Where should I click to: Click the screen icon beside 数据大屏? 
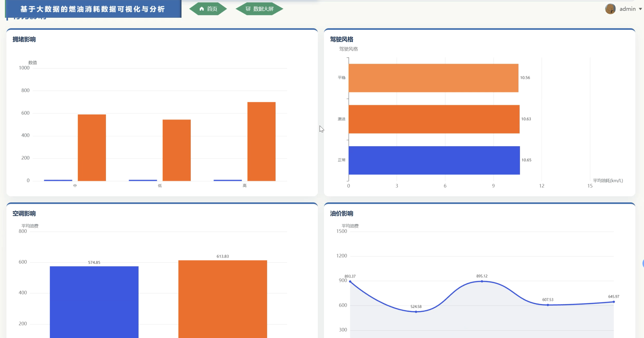[248, 9]
